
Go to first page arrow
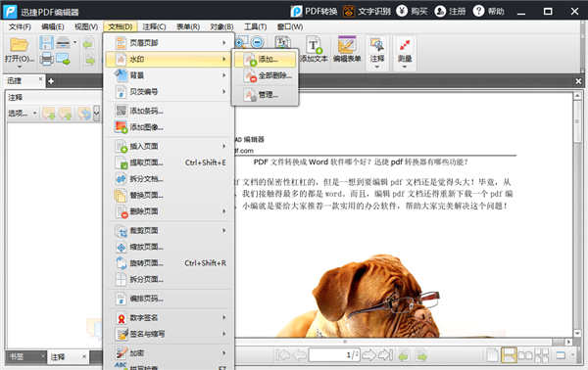tap(282, 354)
